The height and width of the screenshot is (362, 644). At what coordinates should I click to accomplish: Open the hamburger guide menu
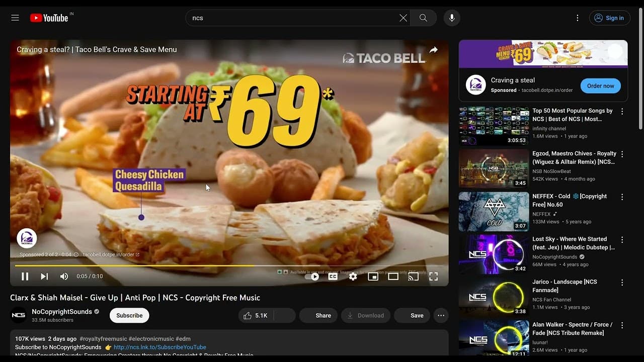pyautogui.click(x=15, y=18)
